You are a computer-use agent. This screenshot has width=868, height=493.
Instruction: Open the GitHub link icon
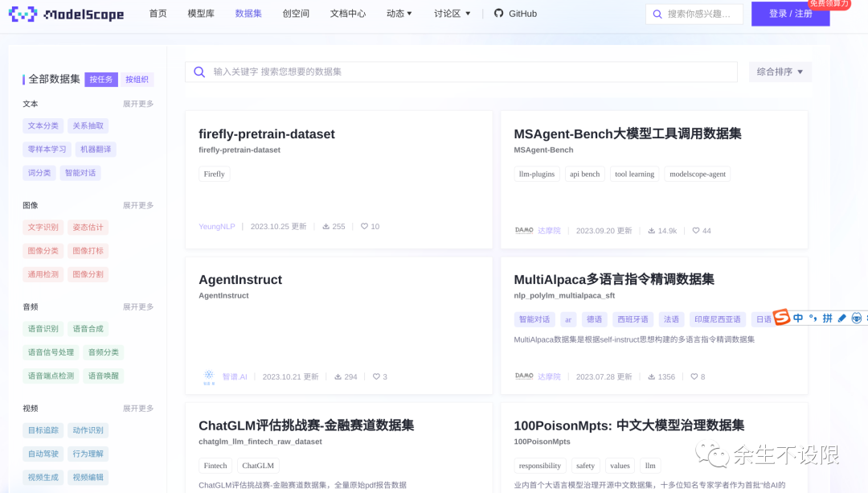coord(499,14)
